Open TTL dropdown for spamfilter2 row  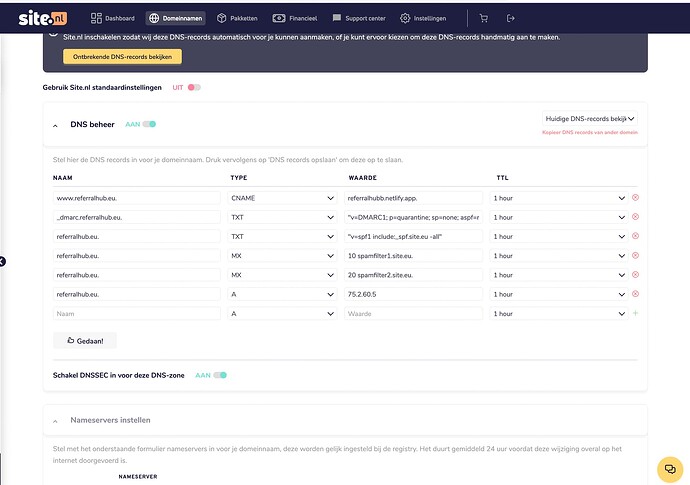point(559,275)
